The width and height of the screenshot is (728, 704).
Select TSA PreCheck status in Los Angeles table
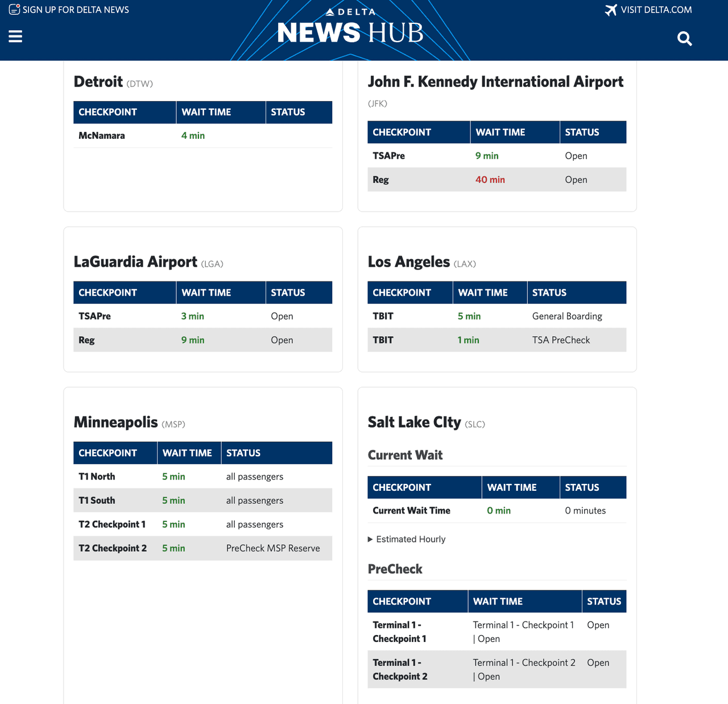click(561, 340)
